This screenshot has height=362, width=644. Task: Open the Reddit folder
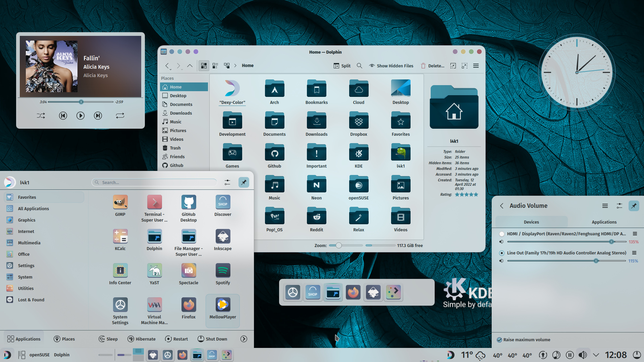[x=316, y=219]
